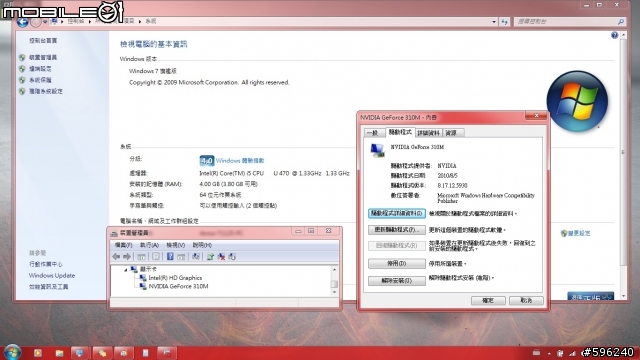Click Device Manager title bar icon
The width and height of the screenshot is (640, 360).
click(114, 233)
